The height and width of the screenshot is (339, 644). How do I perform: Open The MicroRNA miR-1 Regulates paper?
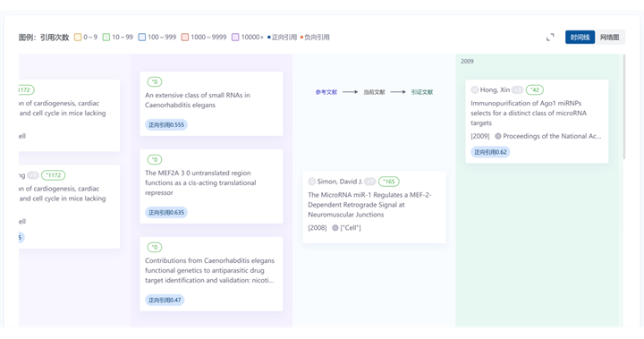[x=369, y=205]
